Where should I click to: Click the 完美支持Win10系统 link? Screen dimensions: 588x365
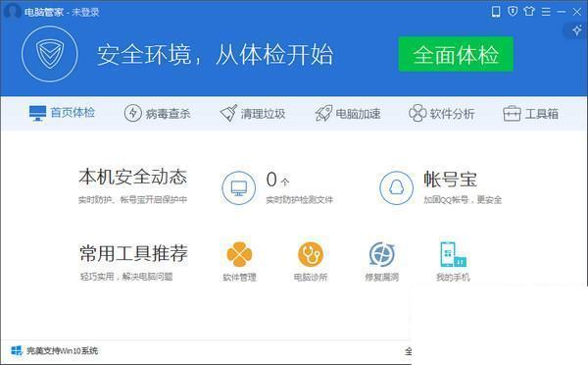click(55, 350)
